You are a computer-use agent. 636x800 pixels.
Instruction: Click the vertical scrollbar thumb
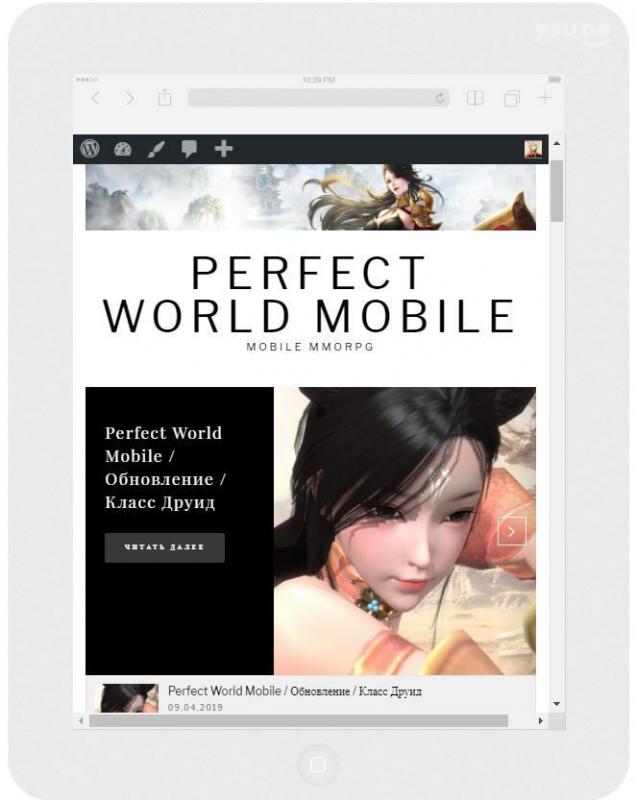pyautogui.click(x=557, y=191)
